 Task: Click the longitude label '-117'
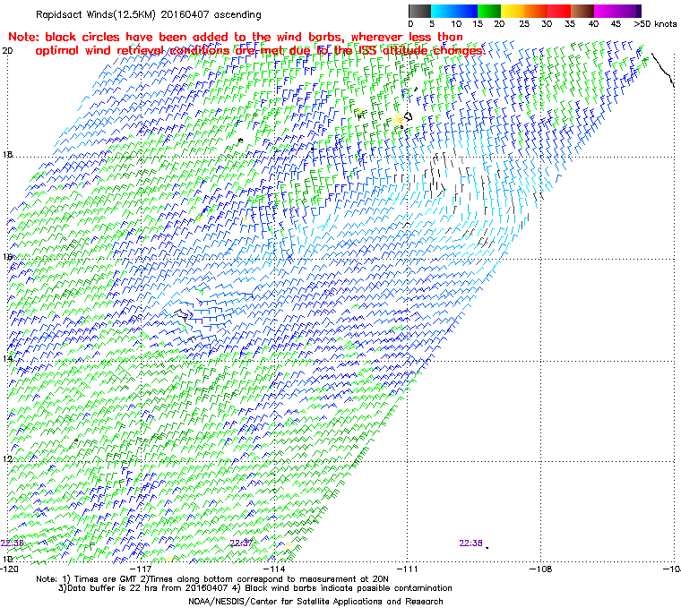[142, 569]
